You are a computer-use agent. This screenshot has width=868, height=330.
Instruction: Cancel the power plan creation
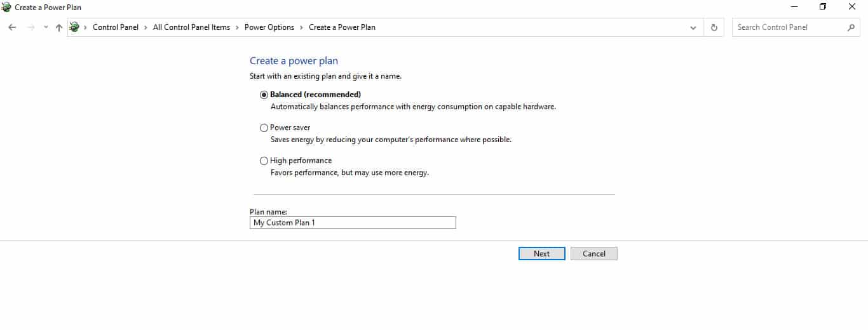[x=594, y=253]
